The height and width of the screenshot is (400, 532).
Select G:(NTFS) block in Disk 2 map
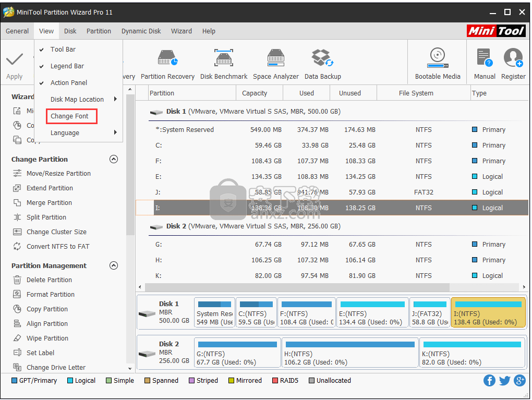[x=237, y=353]
